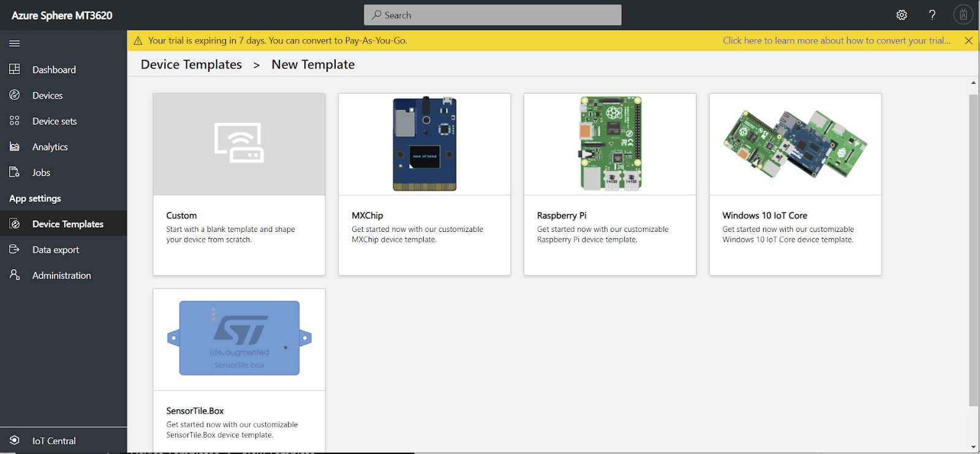Image resolution: width=980 pixels, height=454 pixels.
Task: Click the Analytics chart icon
Action: click(x=15, y=146)
